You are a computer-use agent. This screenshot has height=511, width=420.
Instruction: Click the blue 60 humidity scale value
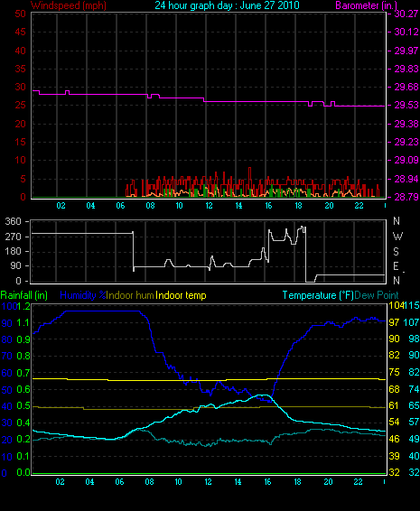[7, 373]
